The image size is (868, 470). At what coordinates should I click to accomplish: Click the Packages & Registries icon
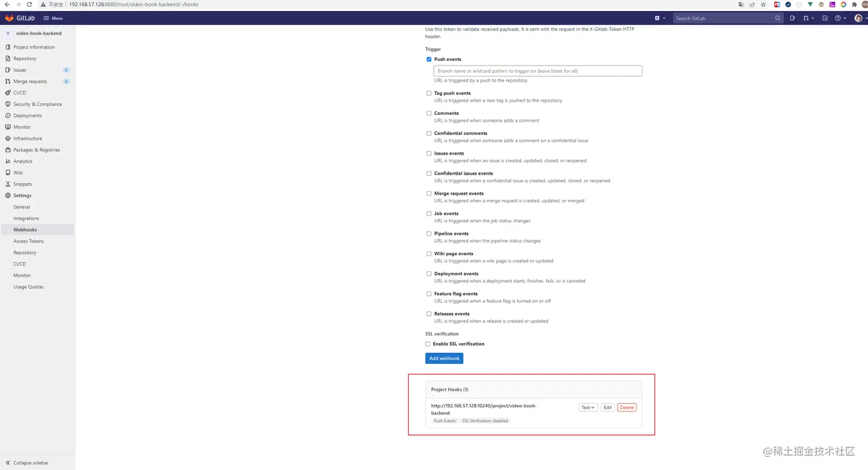(7, 150)
